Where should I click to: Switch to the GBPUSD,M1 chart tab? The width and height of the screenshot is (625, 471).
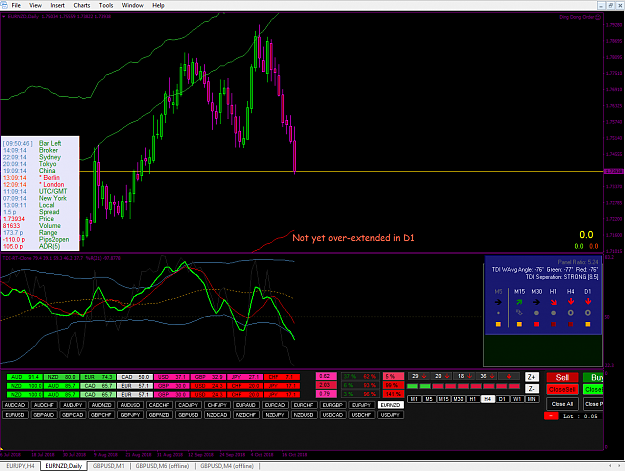point(108,465)
